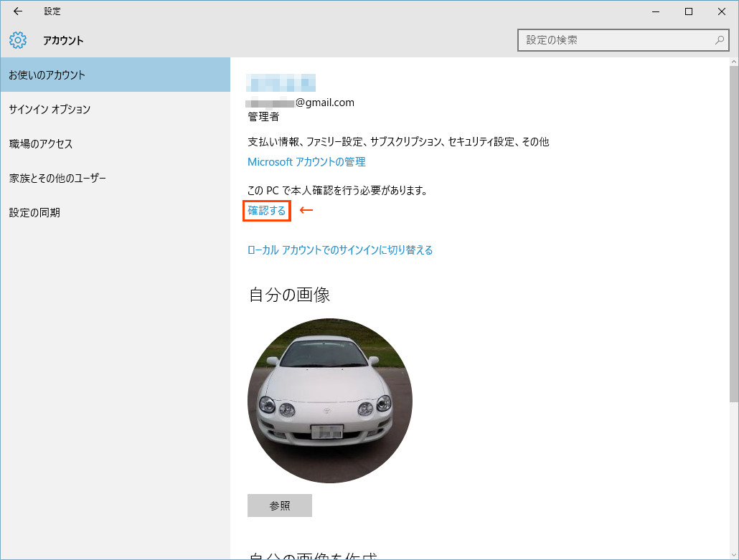Open サインイン オプション section
The height and width of the screenshot is (560, 739).
[x=115, y=109]
